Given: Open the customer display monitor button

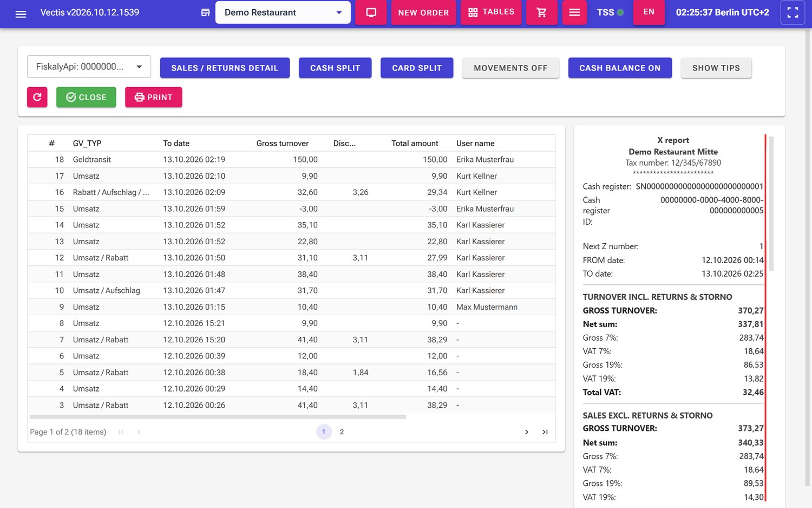Looking at the screenshot, I should [x=371, y=12].
